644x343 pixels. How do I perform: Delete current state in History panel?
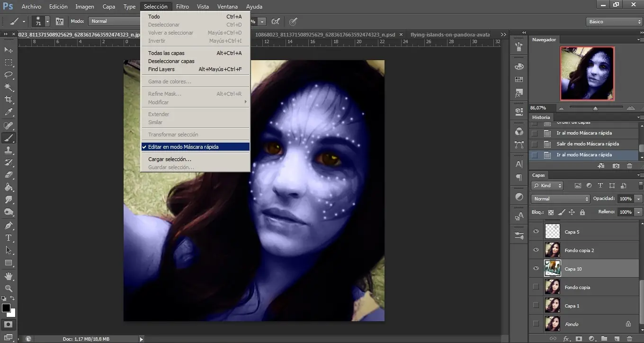pos(629,166)
